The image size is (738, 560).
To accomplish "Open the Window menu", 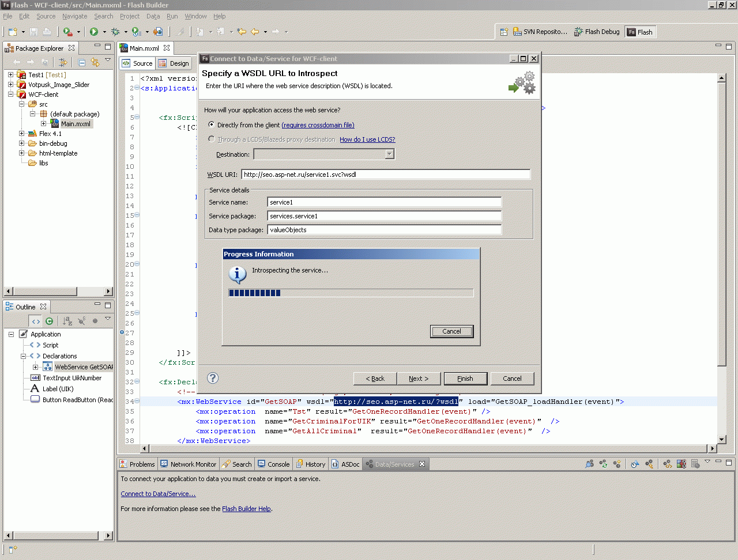I will (196, 16).
